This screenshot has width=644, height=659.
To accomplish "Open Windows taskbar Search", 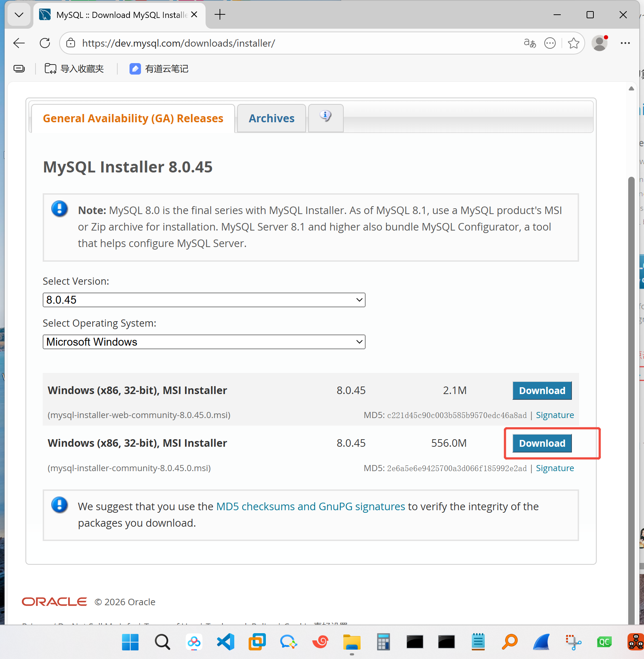I will point(162,642).
